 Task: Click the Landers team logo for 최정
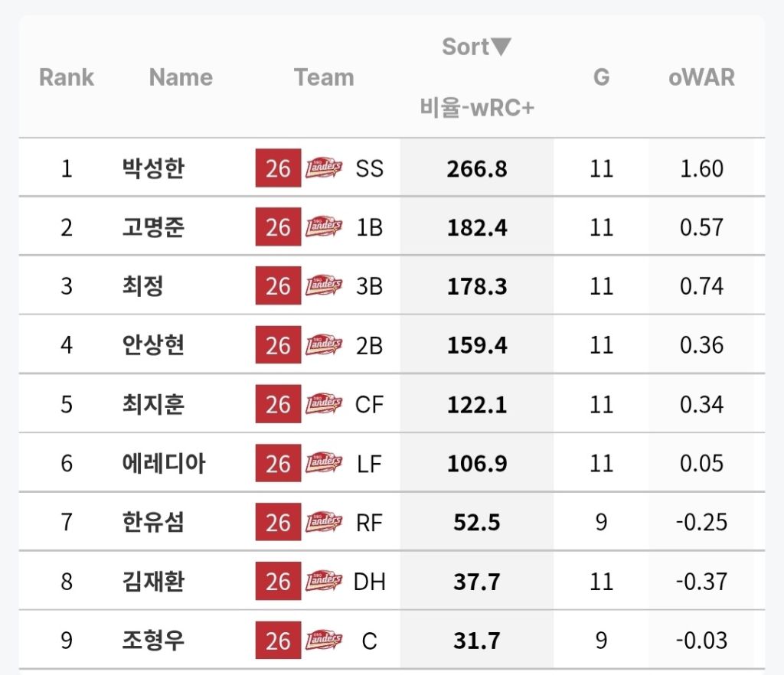coord(324,286)
